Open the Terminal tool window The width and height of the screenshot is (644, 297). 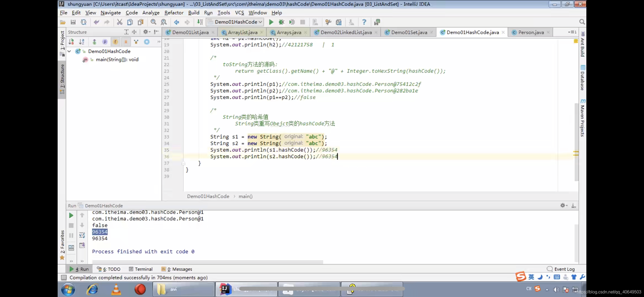pos(141,269)
